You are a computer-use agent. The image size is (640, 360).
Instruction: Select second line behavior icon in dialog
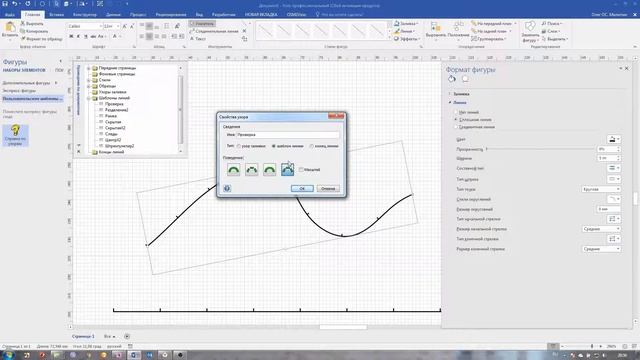point(251,169)
